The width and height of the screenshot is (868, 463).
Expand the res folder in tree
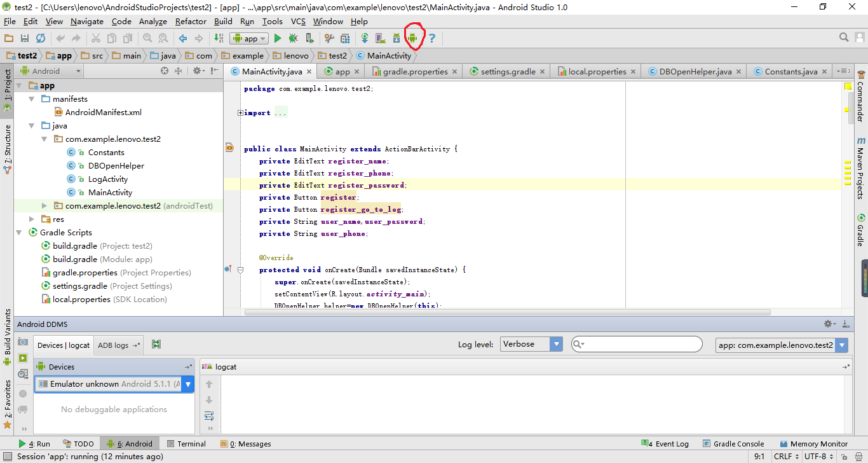coord(32,219)
